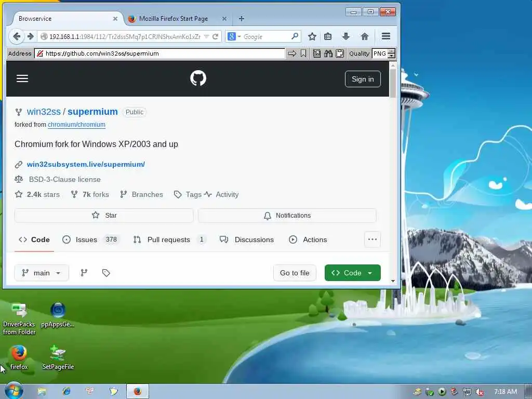View the 2.4k stars link
Image resolution: width=532 pixels, height=399 pixels.
point(37,194)
